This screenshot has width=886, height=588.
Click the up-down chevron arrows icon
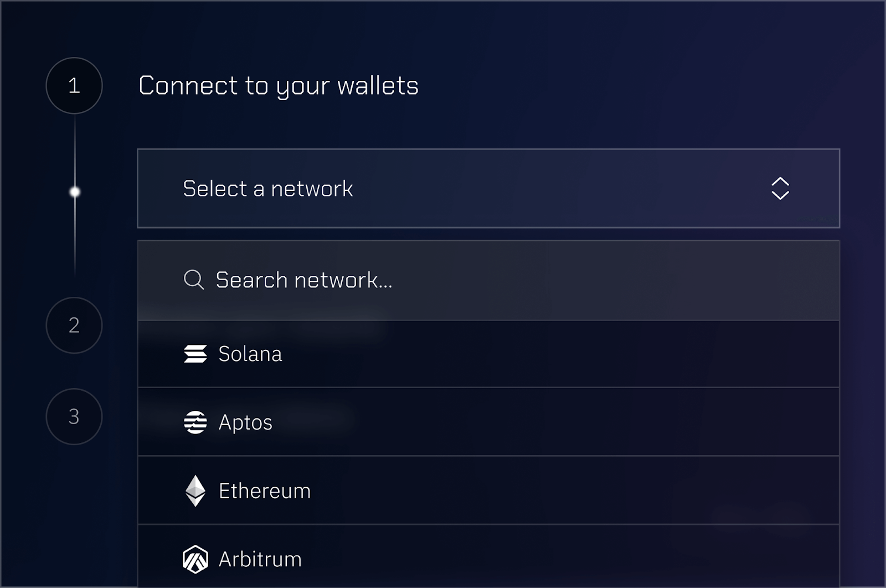click(780, 188)
